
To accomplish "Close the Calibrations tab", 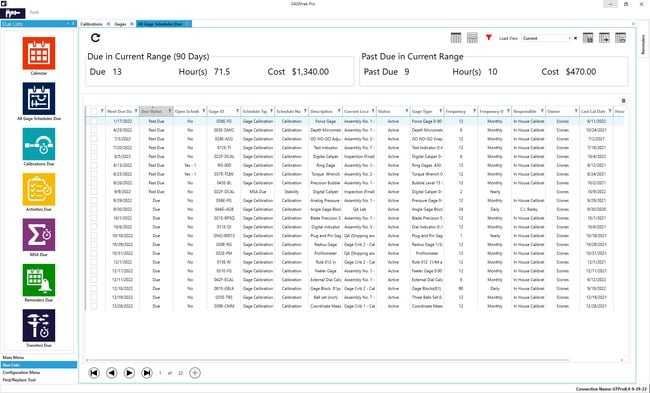I will 108,24.
